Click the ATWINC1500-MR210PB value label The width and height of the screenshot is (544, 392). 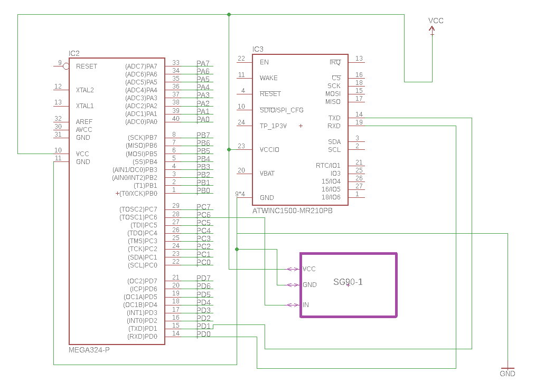pyautogui.click(x=292, y=211)
